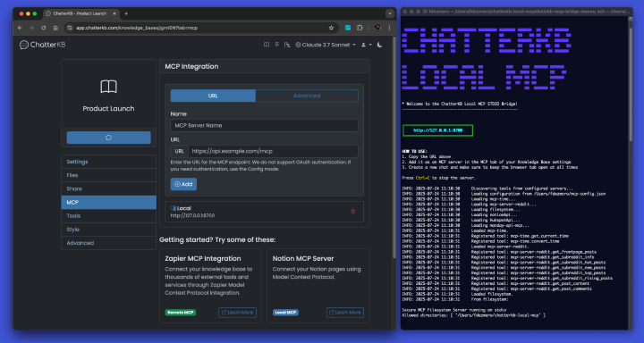Open the Tools sidebar item
This screenshot has width=644, height=343.
pyautogui.click(x=108, y=216)
